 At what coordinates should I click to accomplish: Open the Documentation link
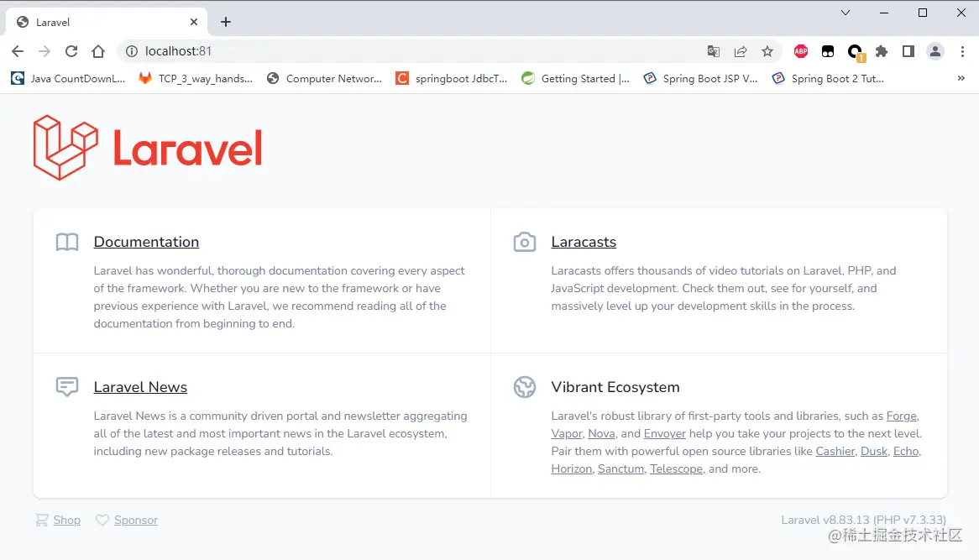coord(146,242)
